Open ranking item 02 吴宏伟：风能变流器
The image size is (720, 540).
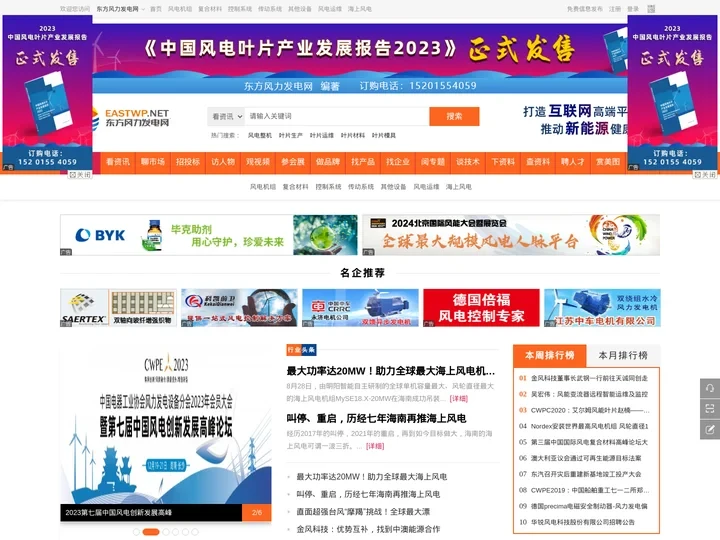(x=589, y=394)
